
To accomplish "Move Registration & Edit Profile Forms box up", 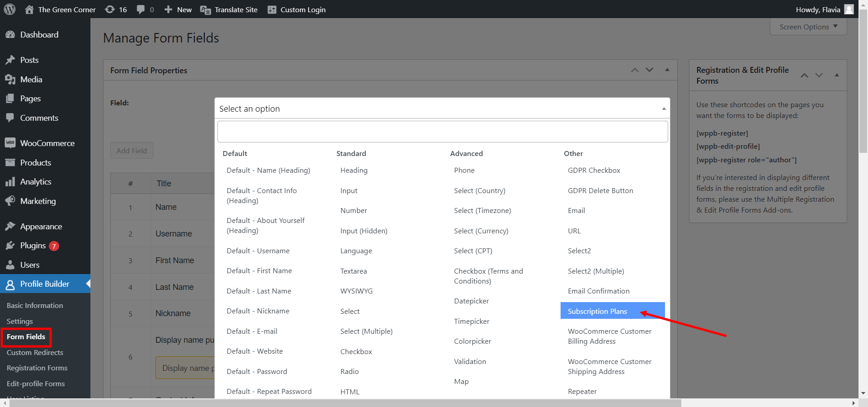I will (804, 75).
